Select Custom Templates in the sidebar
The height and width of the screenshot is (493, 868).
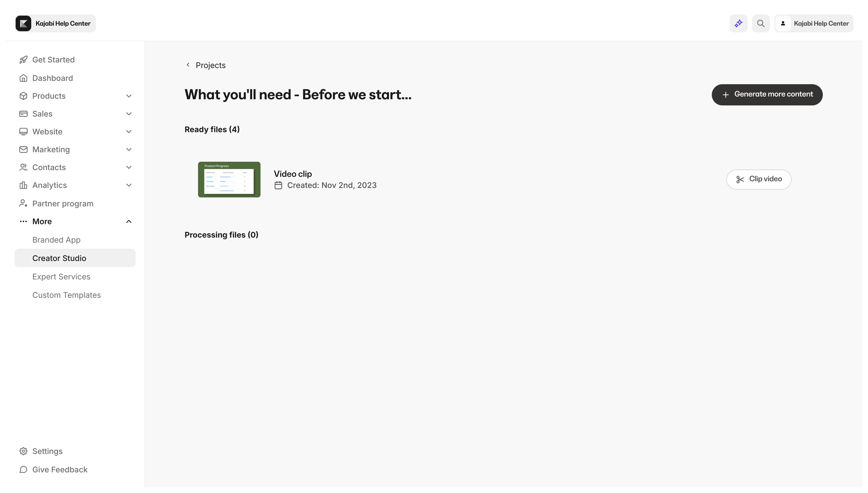(x=66, y=295)
